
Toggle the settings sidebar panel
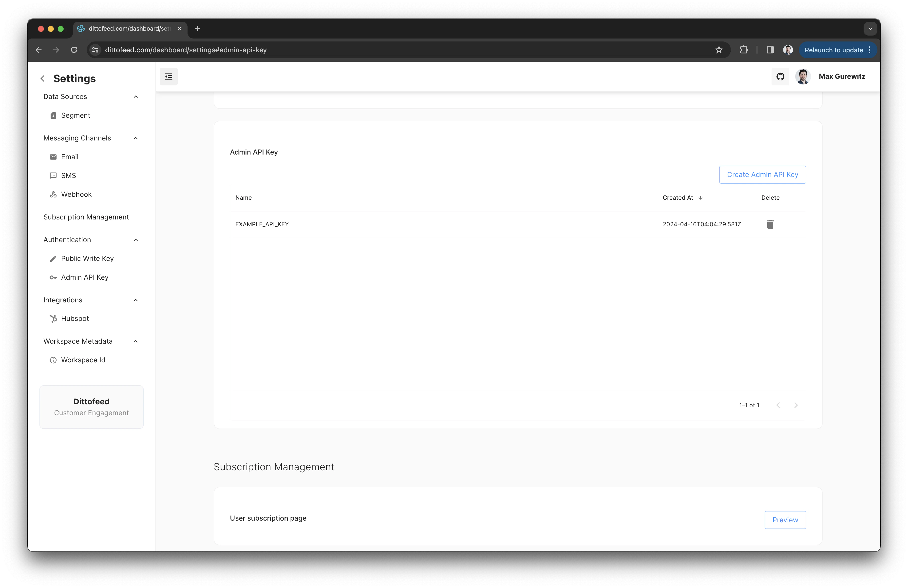(x=169, y=76)
